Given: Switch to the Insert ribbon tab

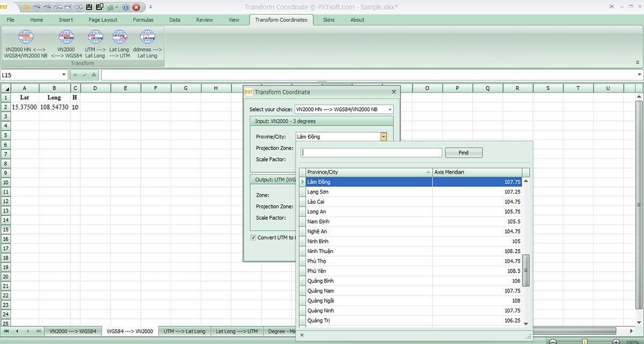Looking at the screenshot, I should pyautogui.click(x=66, y=20).
